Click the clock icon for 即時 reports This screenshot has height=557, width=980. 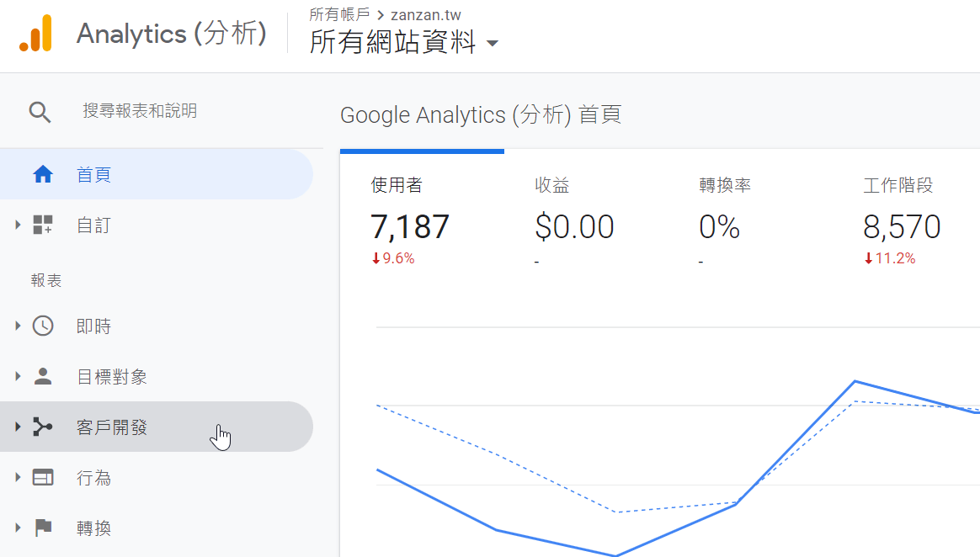pos(42,326)
